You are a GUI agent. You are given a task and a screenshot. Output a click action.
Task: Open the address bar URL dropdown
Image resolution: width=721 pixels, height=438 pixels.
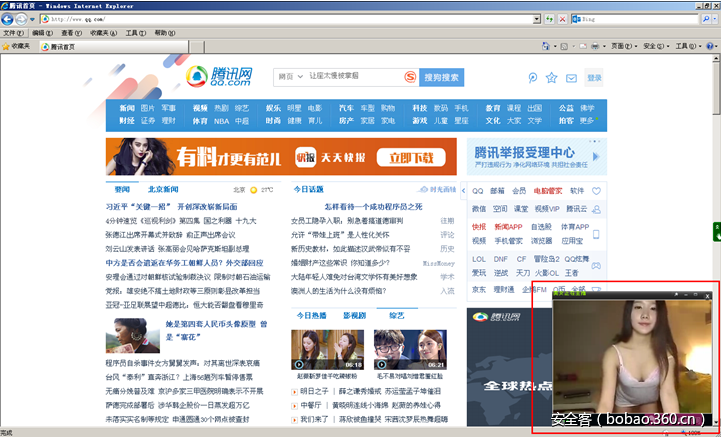coord(536,19)
